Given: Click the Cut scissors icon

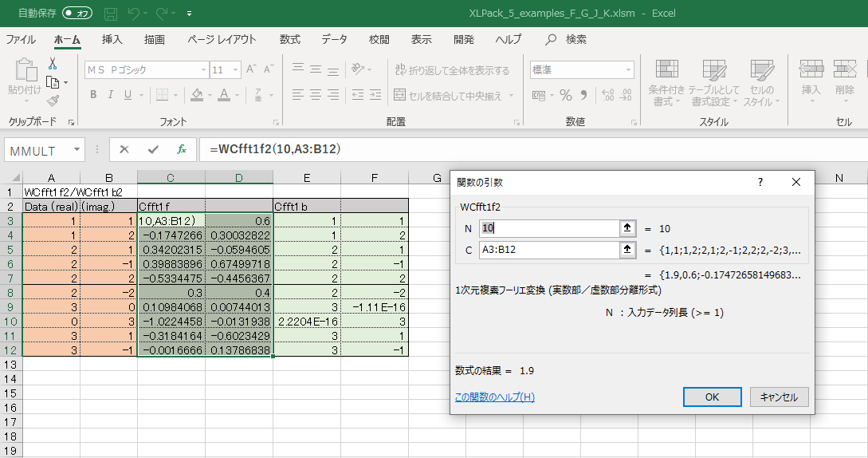Looking at the screenshot, I should pyautogui.click(x=53, y=64).
